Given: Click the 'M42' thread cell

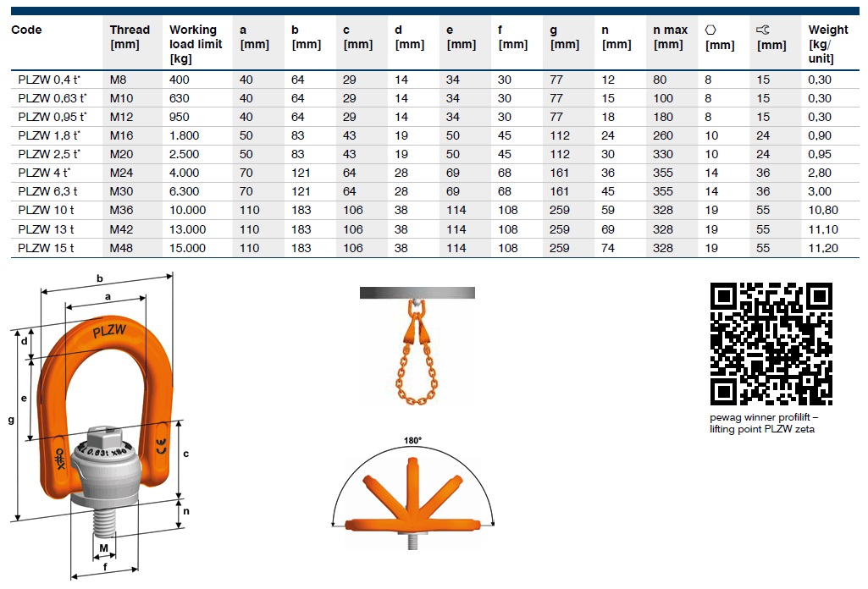Looking at the screenshot, I should click(x=121, y=229).
